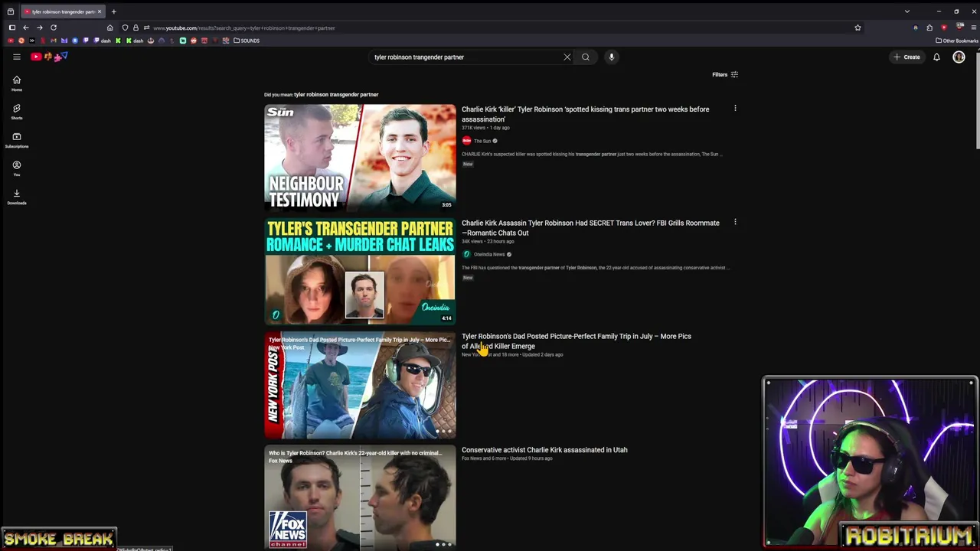Reload the page
The width and height of the screenshot is (980, 551).
[x=54, y=28]
